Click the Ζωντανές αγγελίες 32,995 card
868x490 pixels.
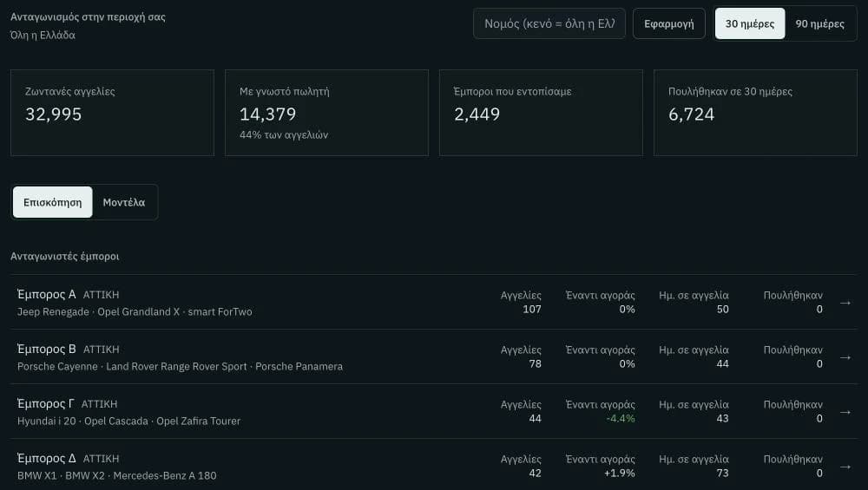[x=112, y=113]
